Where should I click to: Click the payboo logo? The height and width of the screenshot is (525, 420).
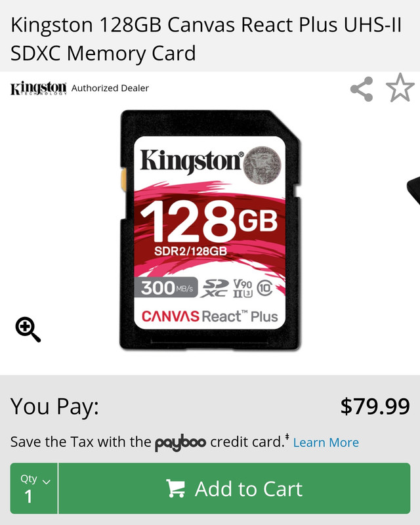tap(180, 442)
